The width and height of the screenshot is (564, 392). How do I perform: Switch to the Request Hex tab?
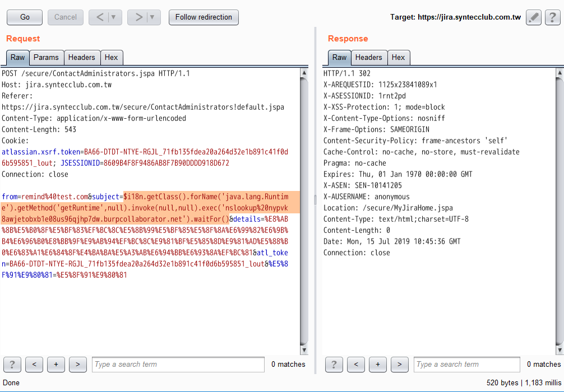click(x=111, y=58)
